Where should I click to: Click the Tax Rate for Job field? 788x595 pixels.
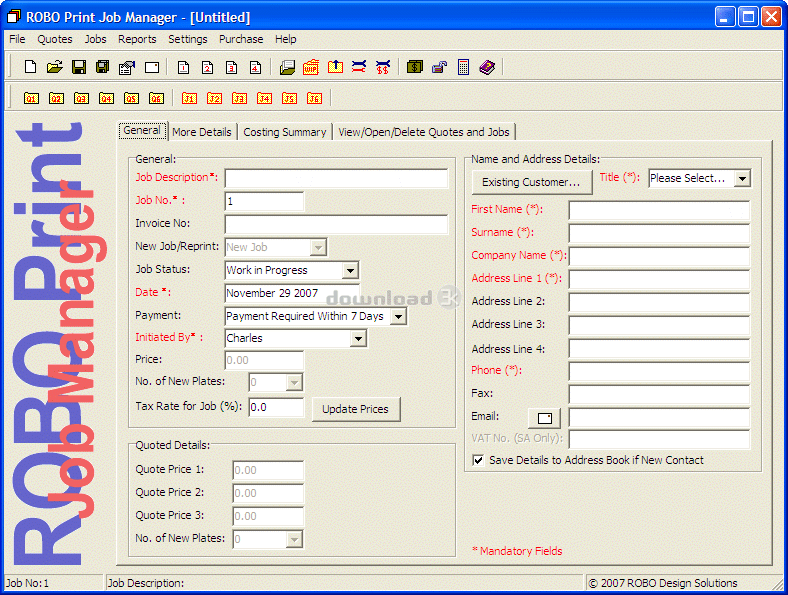click(x=276, y=408)
